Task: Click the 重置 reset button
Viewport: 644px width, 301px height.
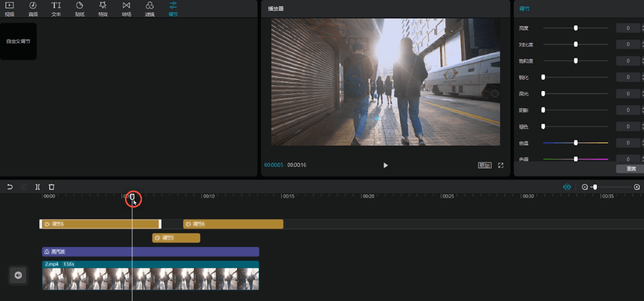Action: coord(630,169)
